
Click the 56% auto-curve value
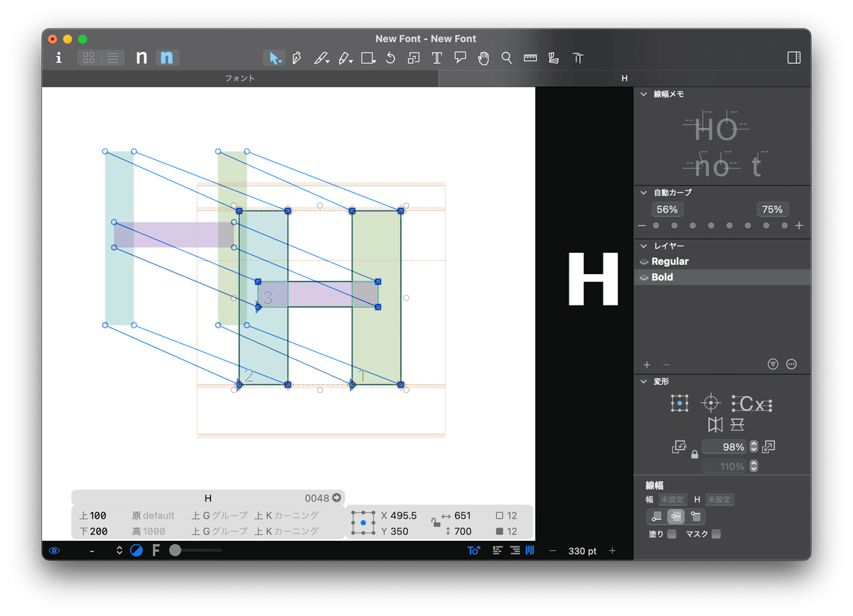click(667, 210)
